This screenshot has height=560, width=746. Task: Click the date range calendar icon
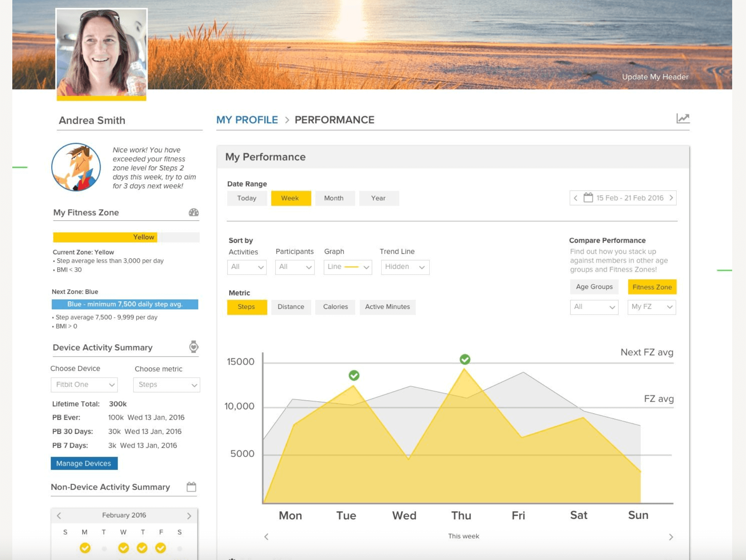click(588, 198)
